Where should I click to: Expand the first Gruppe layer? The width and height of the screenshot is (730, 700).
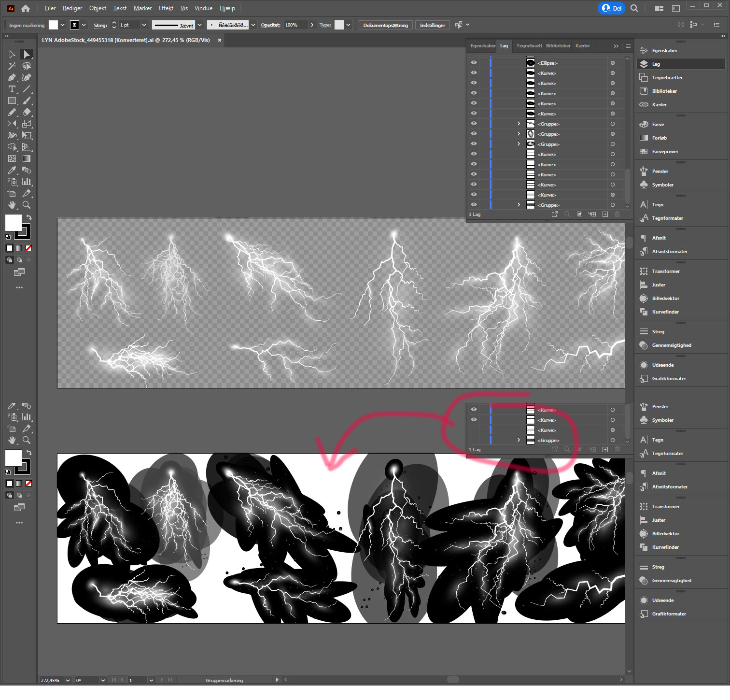tap(519, 124)
